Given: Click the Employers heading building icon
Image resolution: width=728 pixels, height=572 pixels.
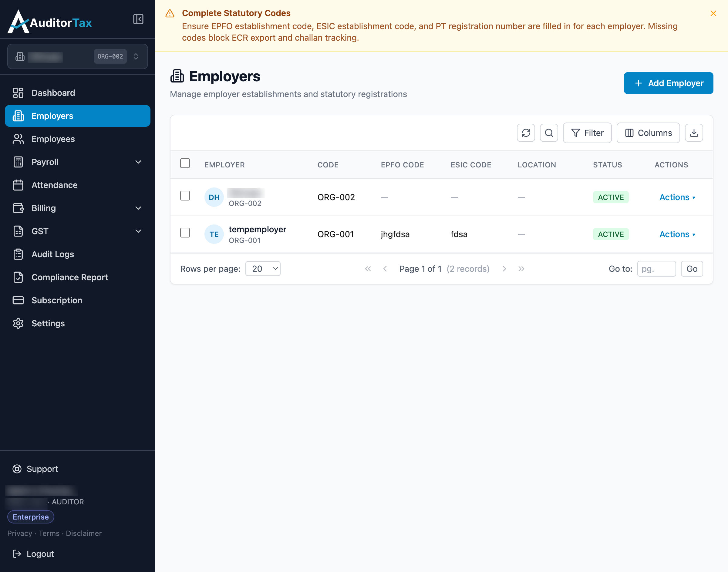Looking at the screenshot, I should point(177,76).
